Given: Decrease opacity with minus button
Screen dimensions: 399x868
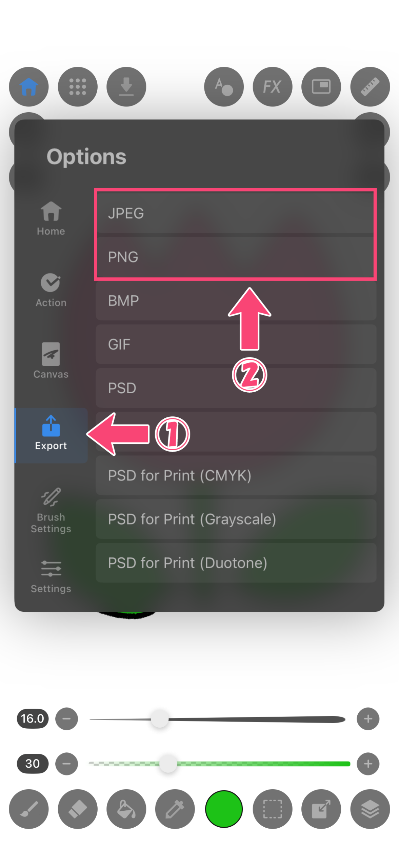Looking at the screenshot, I should coord(67,764).
